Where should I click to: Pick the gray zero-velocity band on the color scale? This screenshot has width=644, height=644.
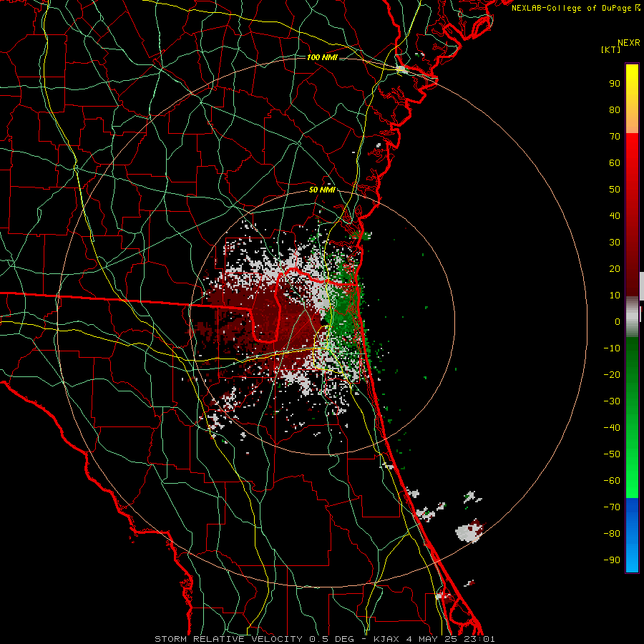[632, 317]
